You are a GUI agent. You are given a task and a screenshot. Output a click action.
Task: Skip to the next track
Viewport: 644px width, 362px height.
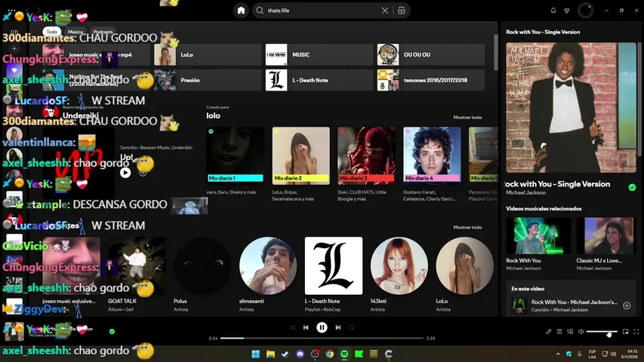337,327
